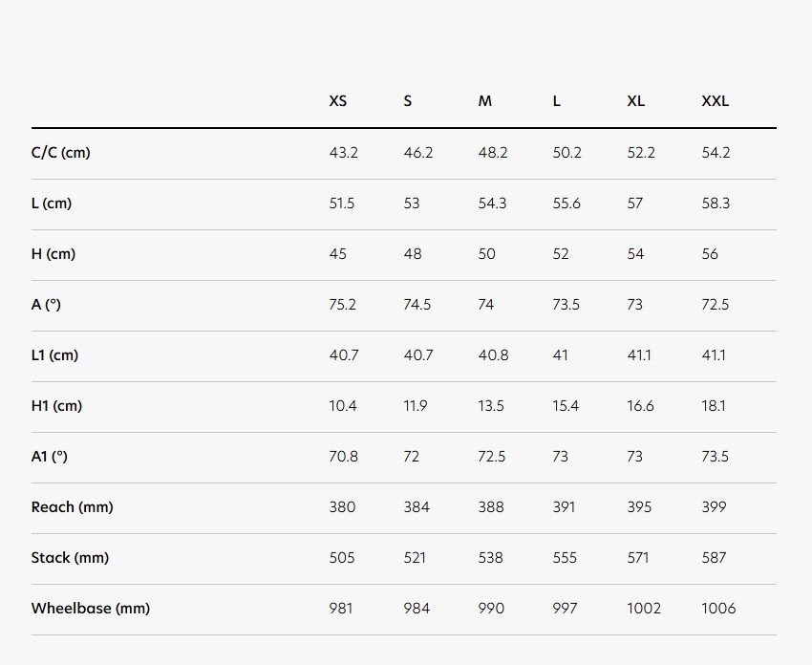Click the C/C (cm) row label
This screenshot has width=812, height=665.
click(x=60, y=153)
